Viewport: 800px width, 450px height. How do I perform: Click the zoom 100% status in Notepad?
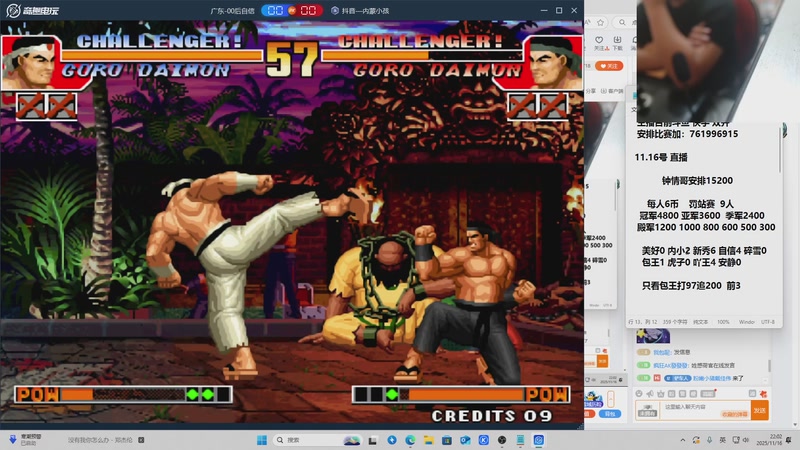[723, 322]
